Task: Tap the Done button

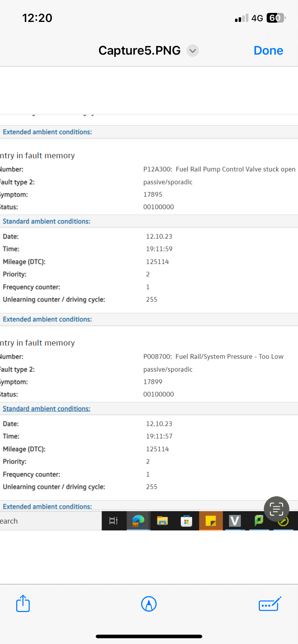Action: pyautogui.click(x=268, y=51)
